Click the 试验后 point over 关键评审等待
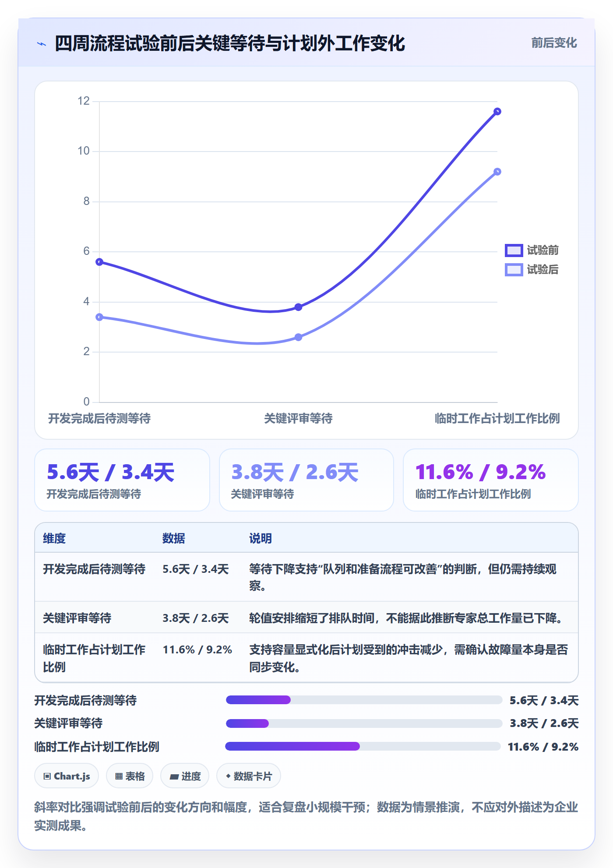The image size is (613, 868). coord(298,337)
